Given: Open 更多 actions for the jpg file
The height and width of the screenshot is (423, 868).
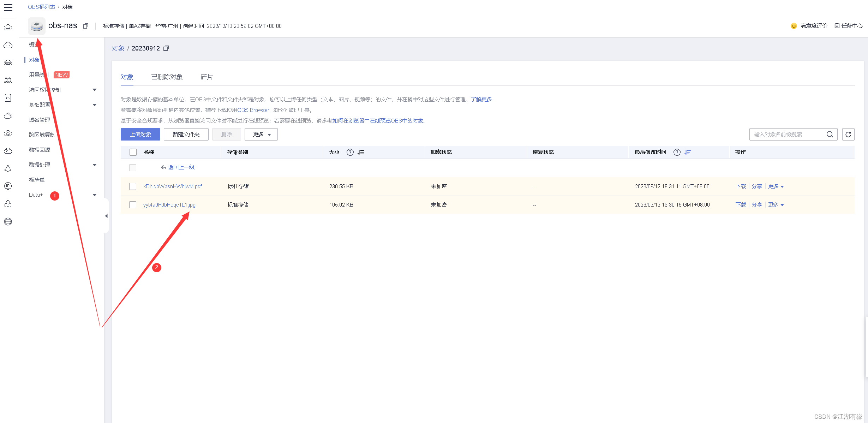Looking at the screenshot, I should 776,205.
